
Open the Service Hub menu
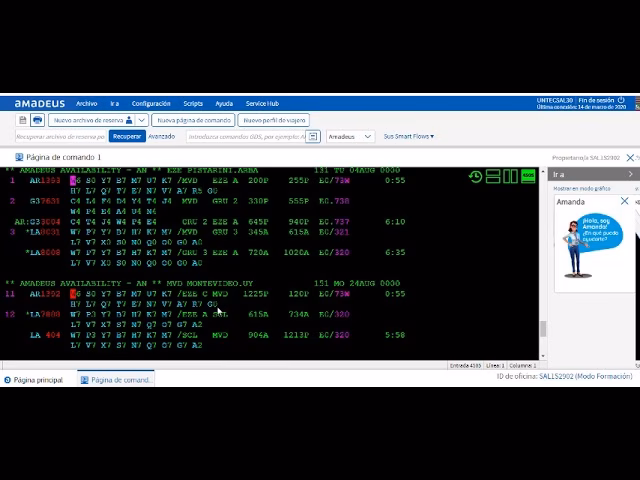pyautogui.click(x=262, y=104)
